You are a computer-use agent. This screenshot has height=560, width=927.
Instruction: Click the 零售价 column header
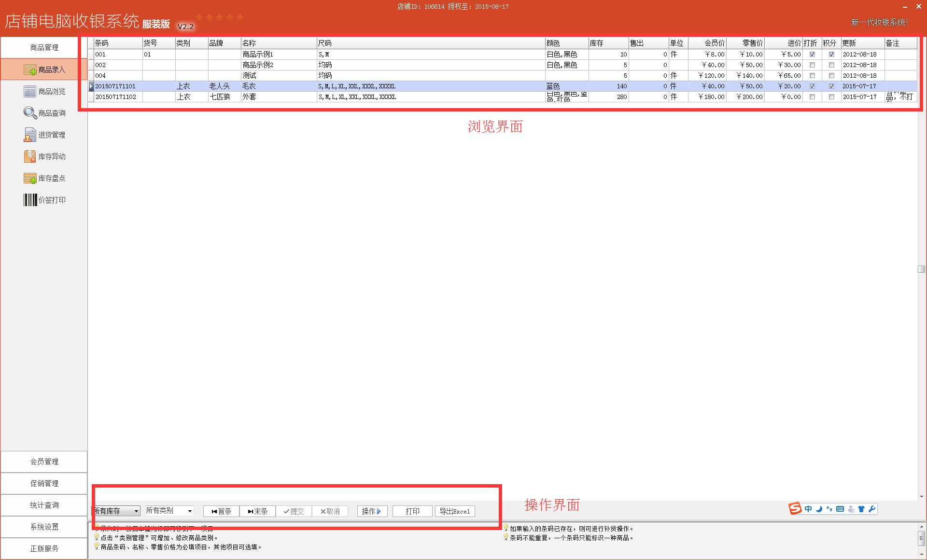click(x=746, y=43)
